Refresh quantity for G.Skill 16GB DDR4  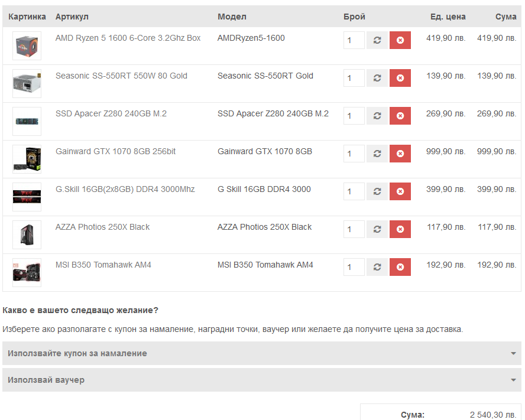(377, 191)
